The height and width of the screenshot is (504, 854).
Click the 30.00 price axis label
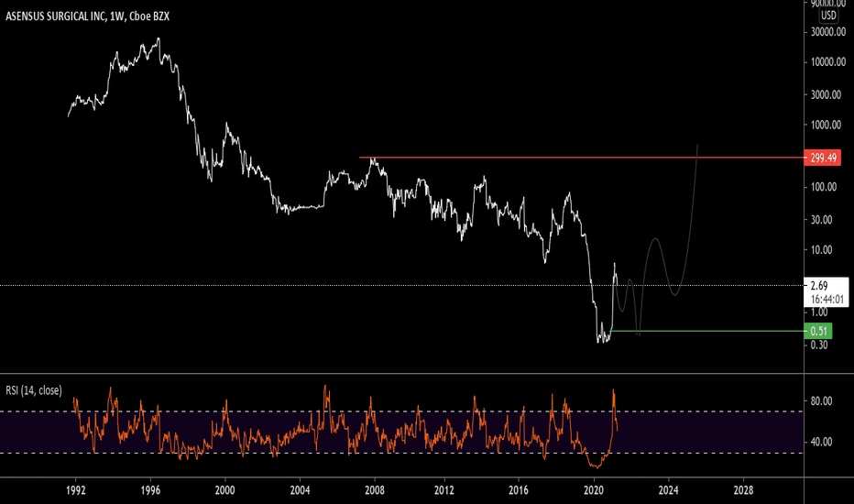(x=821, y=220)
